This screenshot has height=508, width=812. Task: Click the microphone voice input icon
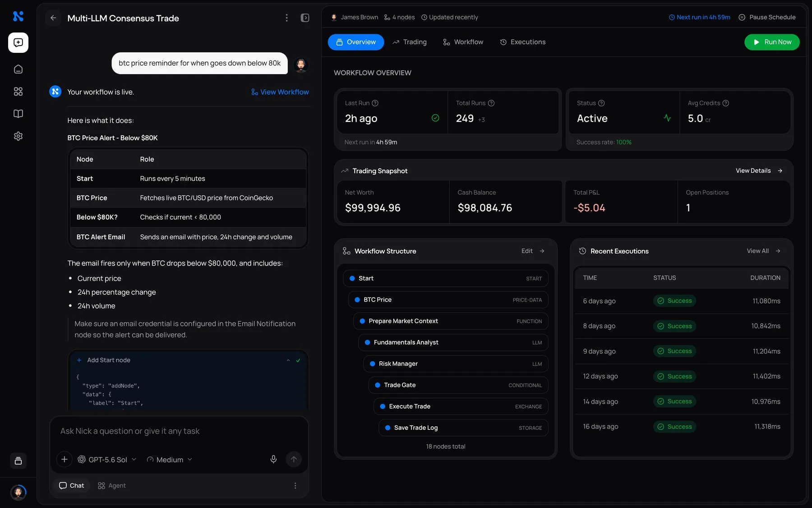coord(273,459)
